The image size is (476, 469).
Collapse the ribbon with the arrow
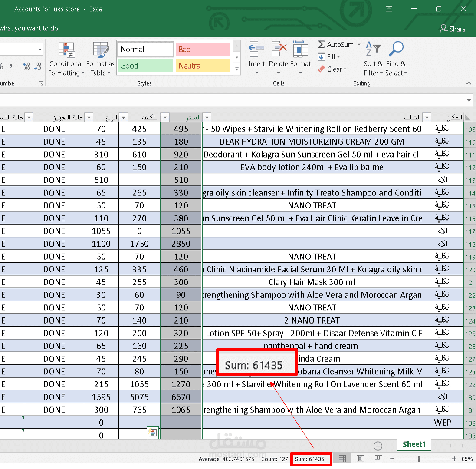(469, 83)
